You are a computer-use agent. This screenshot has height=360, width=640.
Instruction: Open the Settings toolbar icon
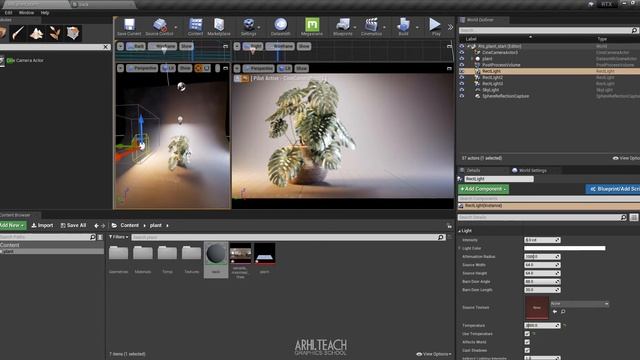(249, 27)
